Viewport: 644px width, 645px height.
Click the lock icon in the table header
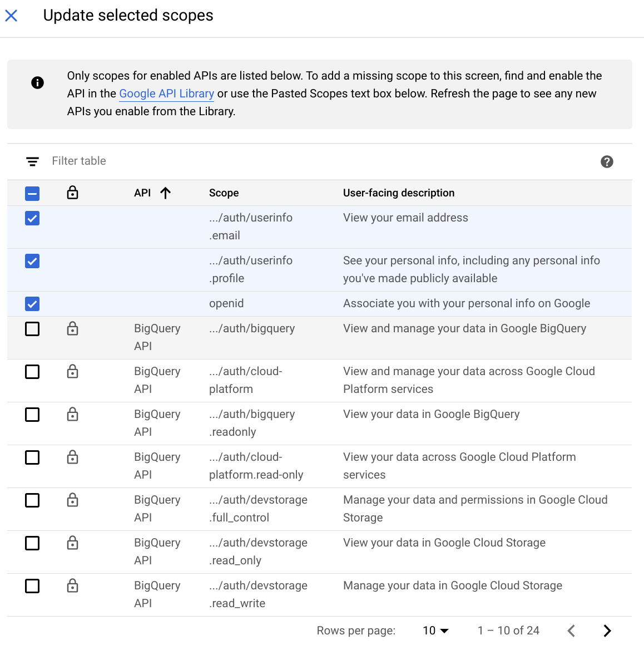72,193
